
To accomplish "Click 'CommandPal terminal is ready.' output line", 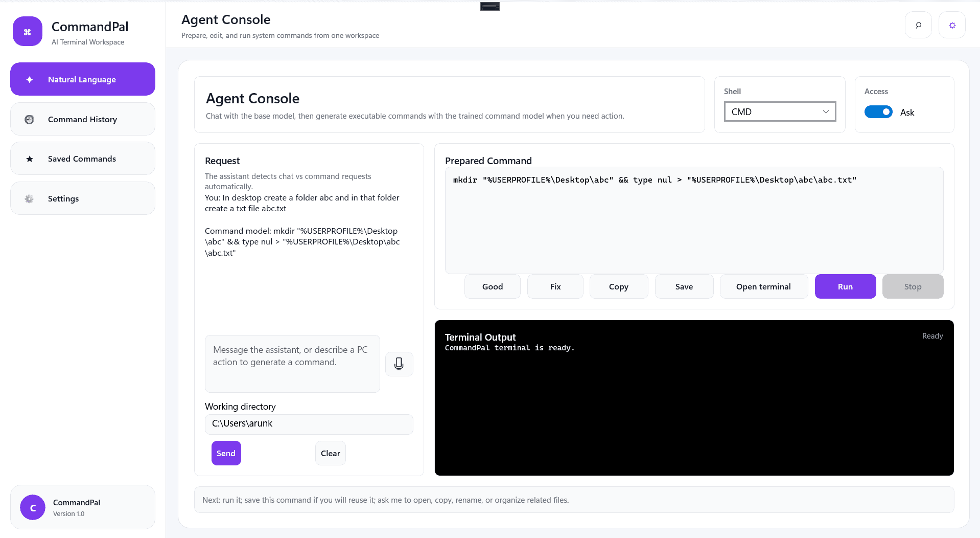I will point(509,348).
